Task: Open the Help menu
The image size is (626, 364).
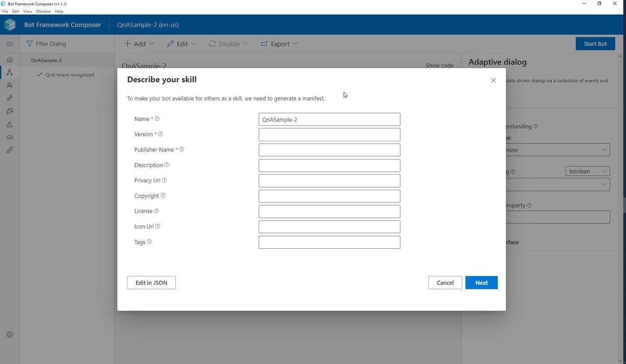Action: coord(59,11)
